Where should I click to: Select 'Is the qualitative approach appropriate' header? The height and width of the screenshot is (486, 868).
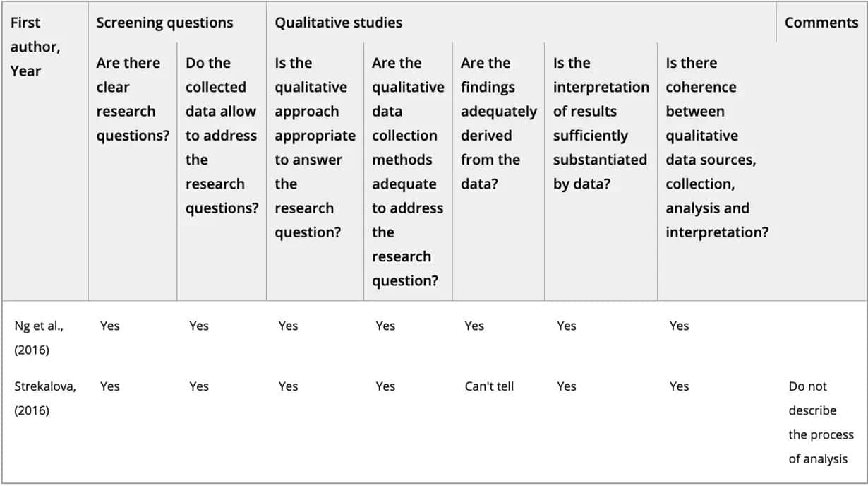[x=315, y=147]
